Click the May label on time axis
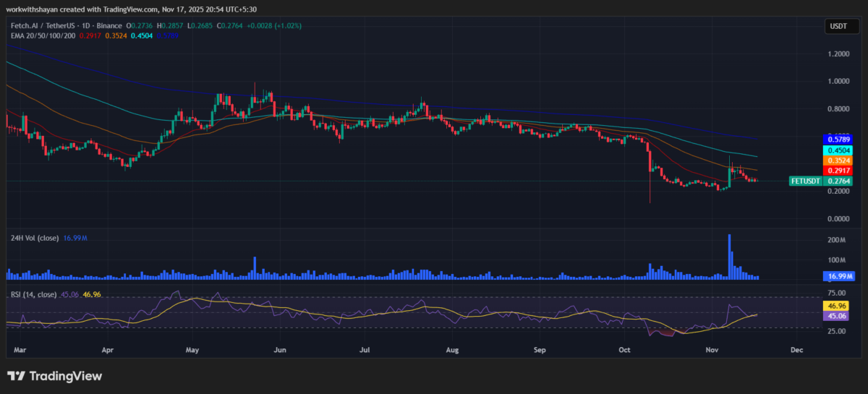The width and height of the screenshot is (868, 394). (192, 350)
